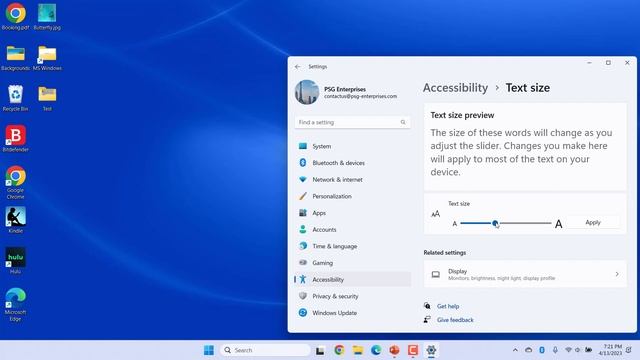640x360 pixels.
Task: Open the taskbar clock and date
Action: click(610, 350)
